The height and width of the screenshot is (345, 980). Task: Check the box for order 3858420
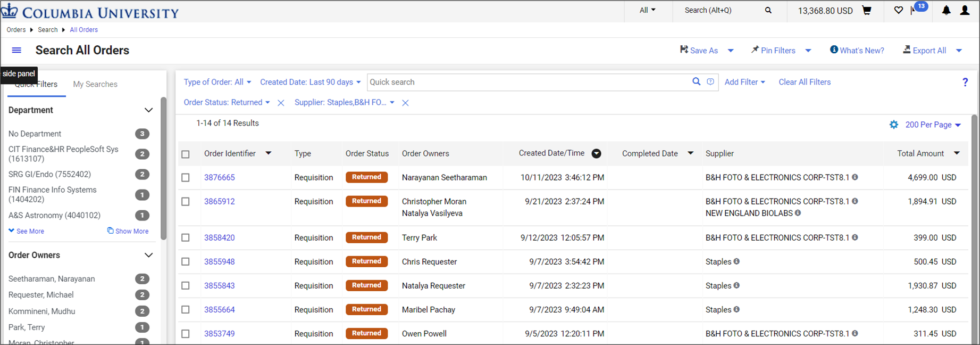pyautogui.click(x=186, y=238)
